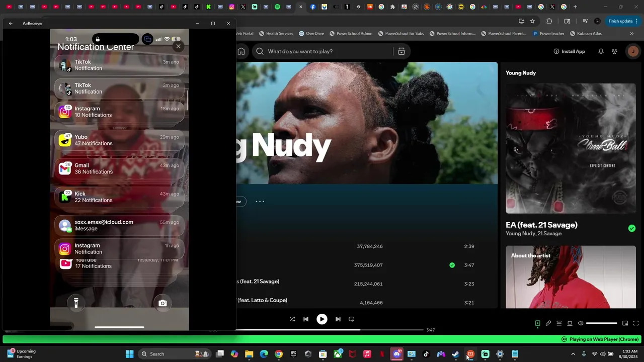Open the Rubicon Atlas bookmark
Viewport: 644px width, 362px height.
point(586,34)
